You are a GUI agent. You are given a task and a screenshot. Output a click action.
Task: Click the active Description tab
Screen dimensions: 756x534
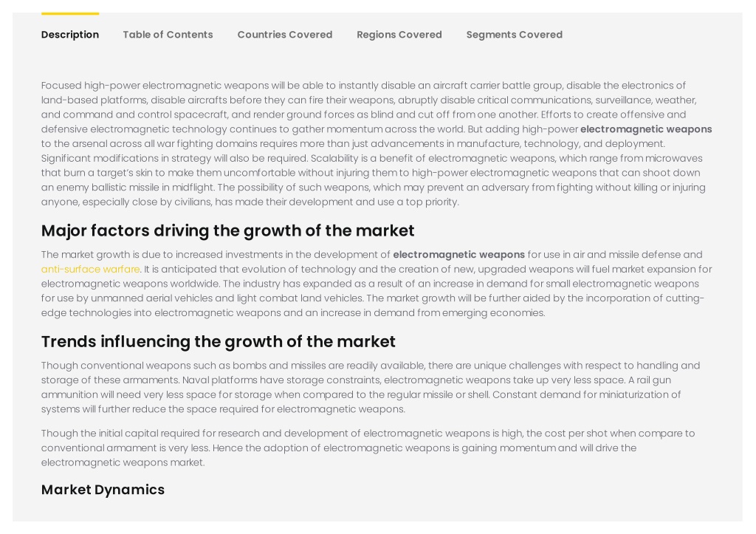[x=70, y=35]
